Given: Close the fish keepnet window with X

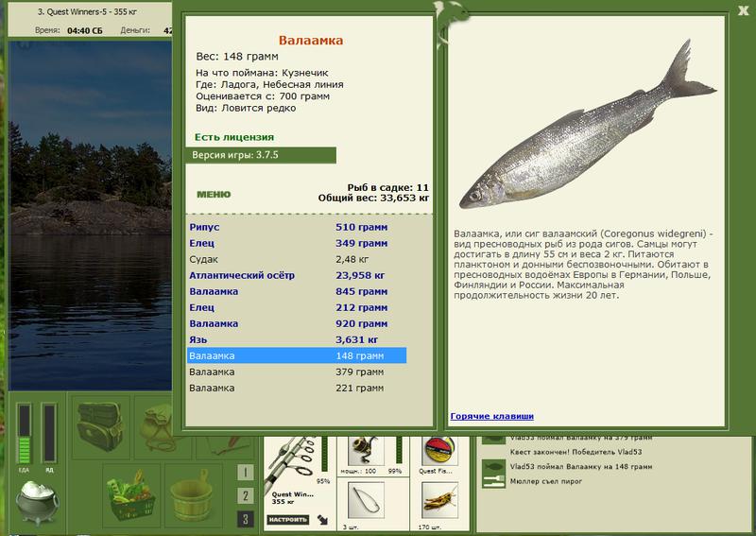Looking at the screenshot, I should click(x=744, y=10).
